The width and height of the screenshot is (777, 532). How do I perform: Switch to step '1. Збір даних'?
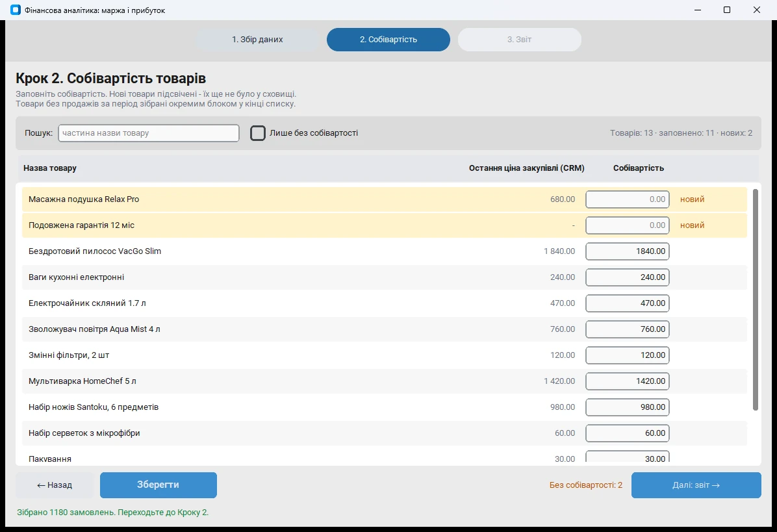click(257, 40)
